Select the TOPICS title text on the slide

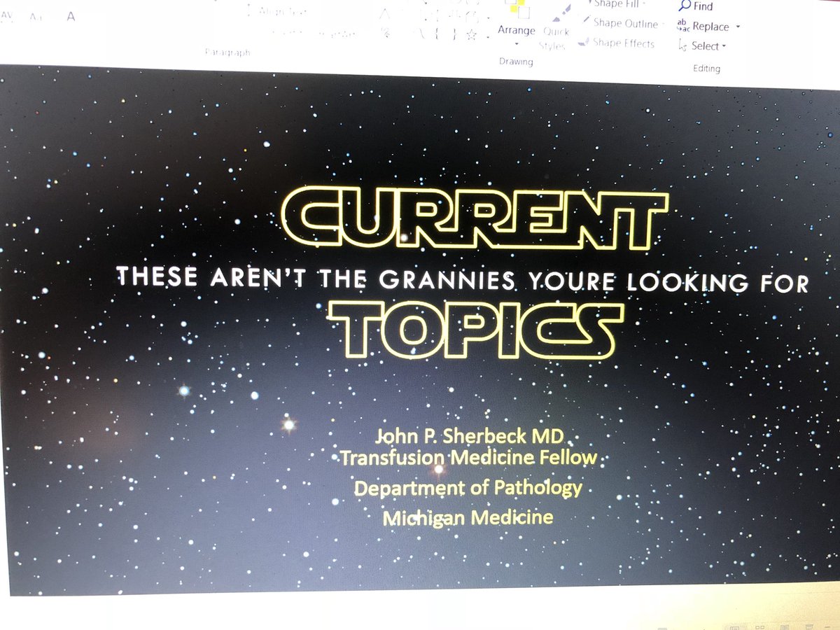476,330
